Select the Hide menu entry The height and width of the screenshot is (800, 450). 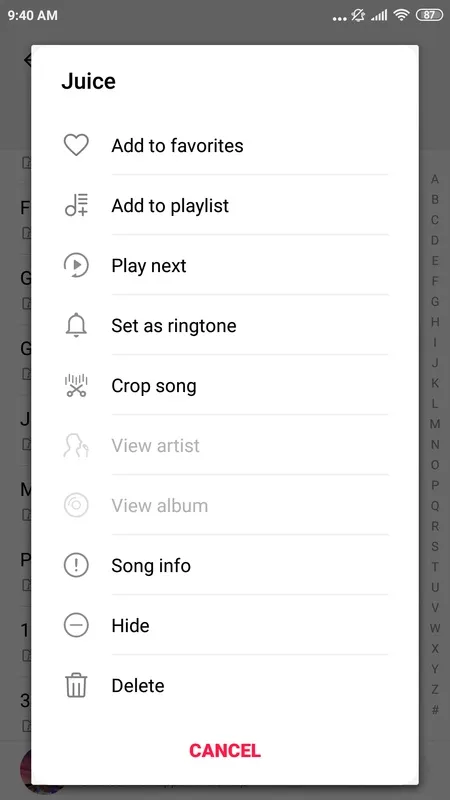[225, 626]
